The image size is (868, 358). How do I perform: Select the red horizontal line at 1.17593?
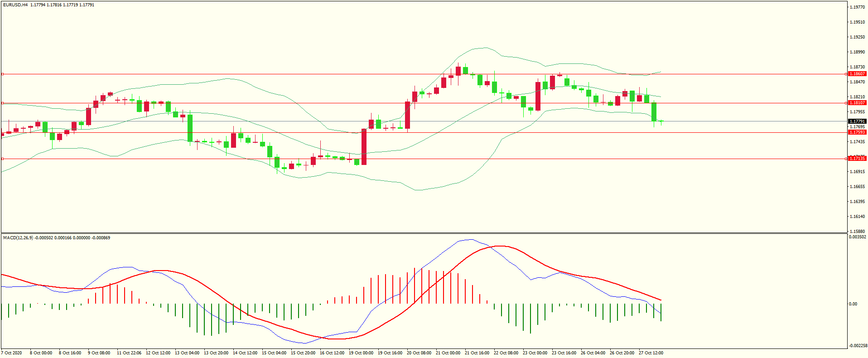424,133
